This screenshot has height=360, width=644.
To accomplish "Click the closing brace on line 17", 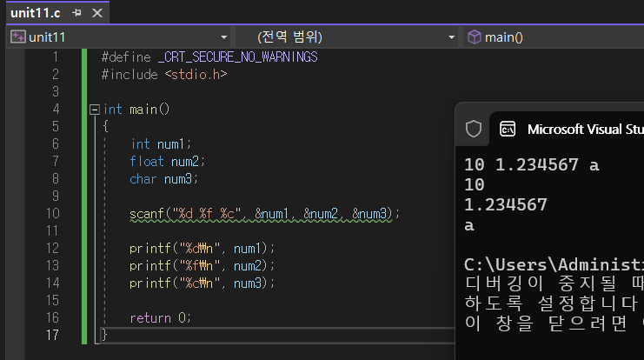I will (104, 335).
